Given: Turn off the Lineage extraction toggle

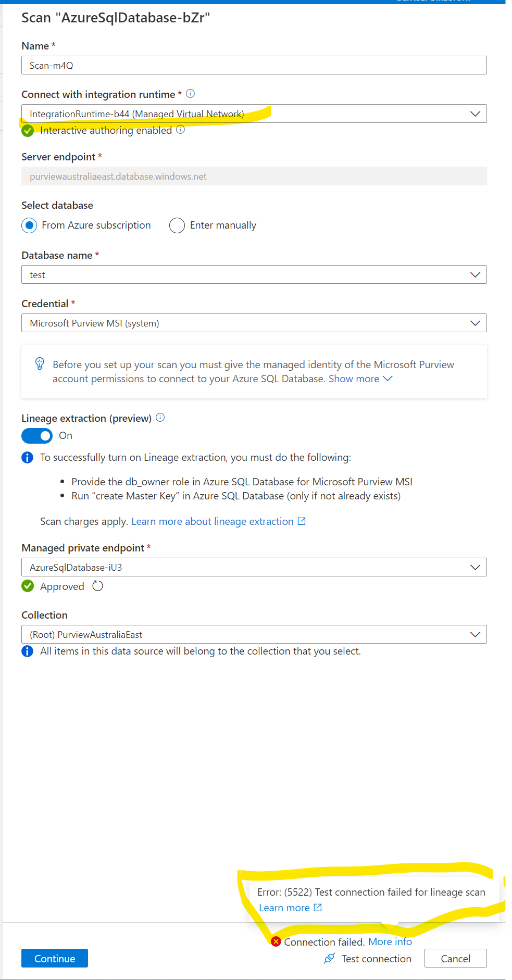Looking at the screenshot, I should coord(37,435).
